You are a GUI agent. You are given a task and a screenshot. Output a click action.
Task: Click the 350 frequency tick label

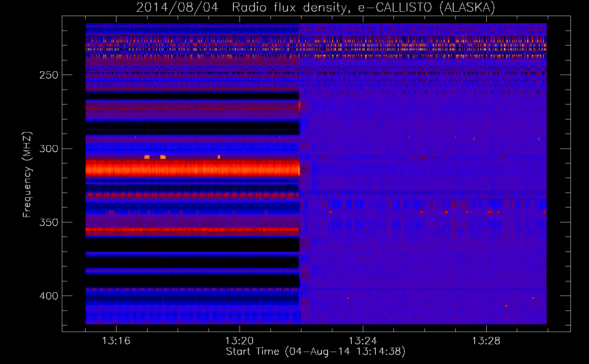click(48, 222)
